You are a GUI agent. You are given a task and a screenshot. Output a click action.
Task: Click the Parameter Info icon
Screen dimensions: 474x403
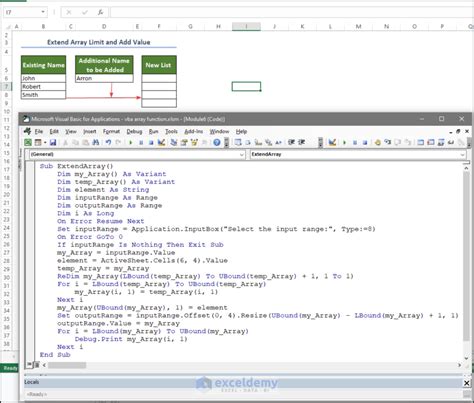tap(269, 143)
